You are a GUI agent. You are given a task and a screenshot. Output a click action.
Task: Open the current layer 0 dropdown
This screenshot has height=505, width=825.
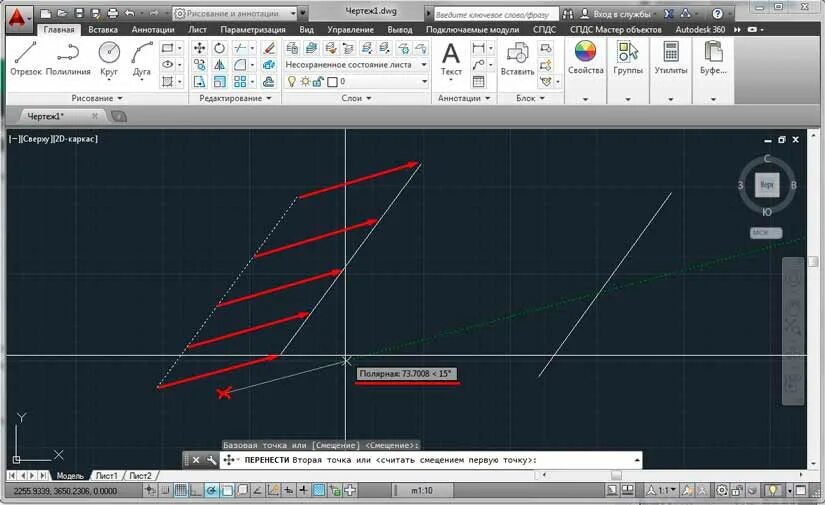pyautogui.click(x=384, y=82)
